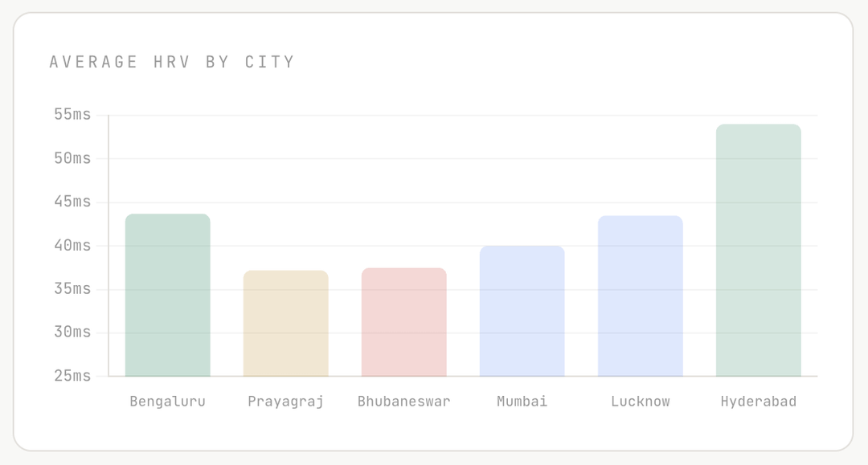868x465 pixels.
Task: Click the pink Bhubaneswar bar
Action: (403, 322)
